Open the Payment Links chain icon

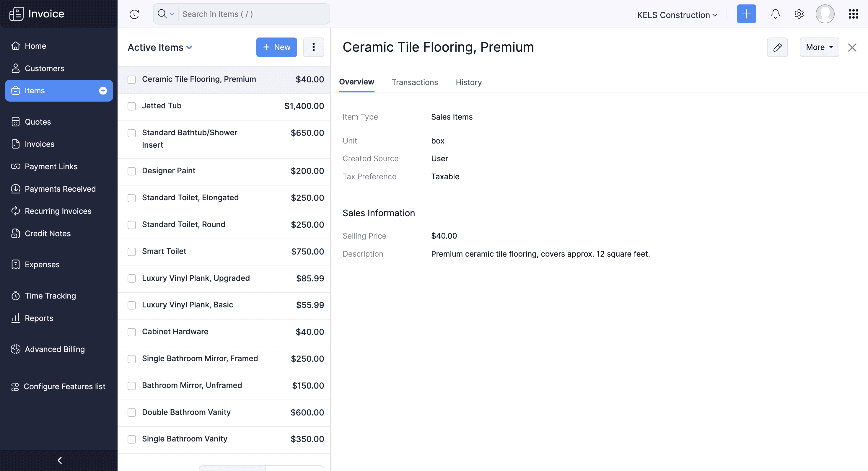point(15,167)
